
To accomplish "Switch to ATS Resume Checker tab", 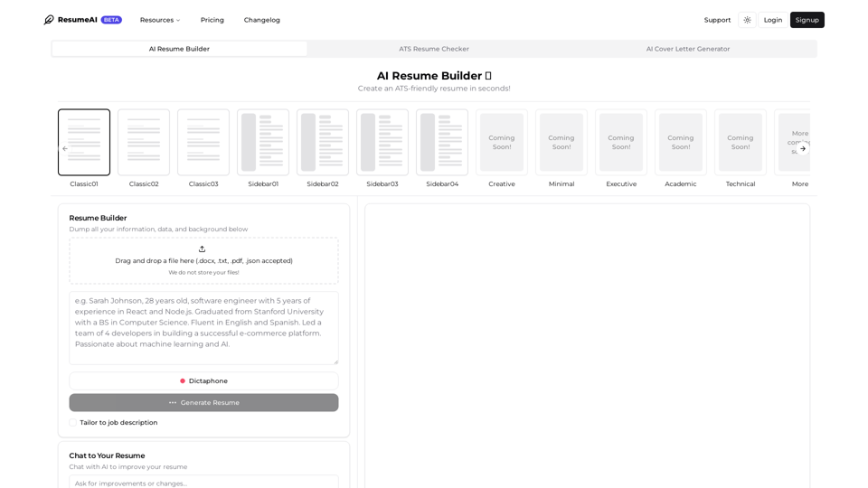I will 434,49.
